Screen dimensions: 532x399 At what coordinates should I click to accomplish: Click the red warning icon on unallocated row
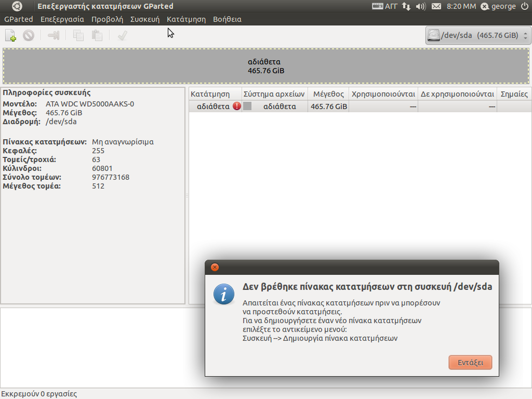[x=237, y=106]
